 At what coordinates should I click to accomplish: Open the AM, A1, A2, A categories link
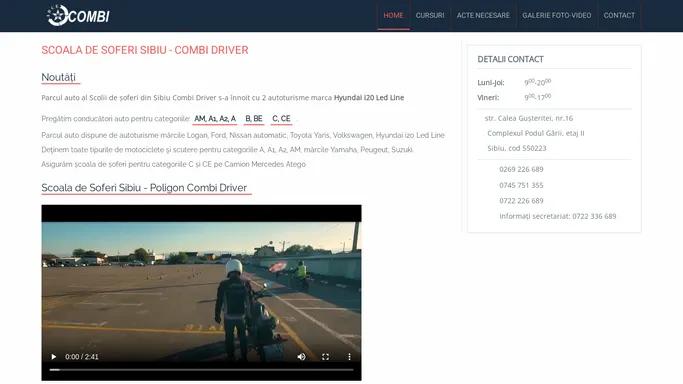click(215, 118)
